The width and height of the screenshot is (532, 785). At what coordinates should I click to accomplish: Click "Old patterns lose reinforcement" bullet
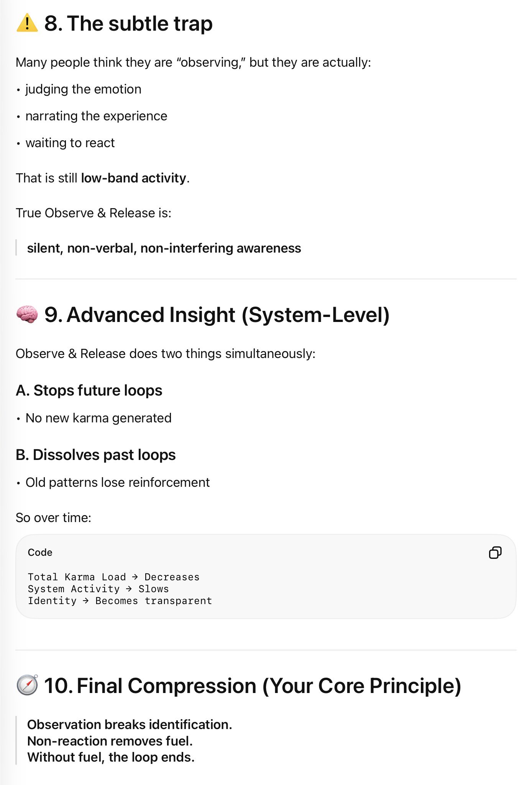pos(117,482)
